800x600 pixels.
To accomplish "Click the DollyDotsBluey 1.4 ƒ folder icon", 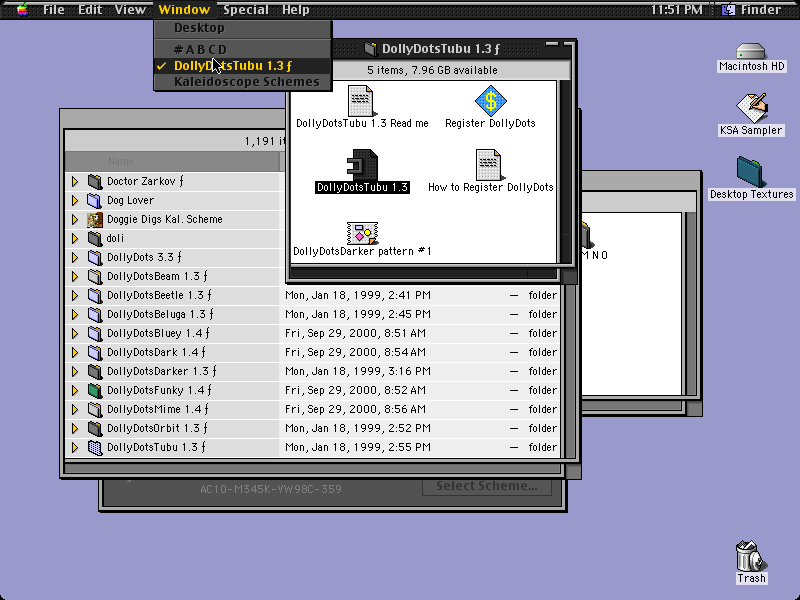I will point(95,333).
